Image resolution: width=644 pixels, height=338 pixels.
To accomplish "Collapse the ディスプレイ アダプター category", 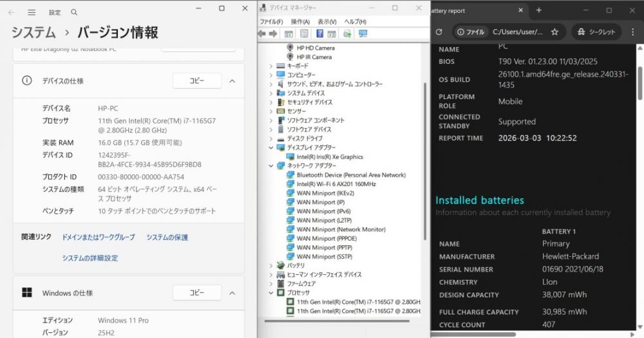I will pyautogui.click(x=271, y=147).
